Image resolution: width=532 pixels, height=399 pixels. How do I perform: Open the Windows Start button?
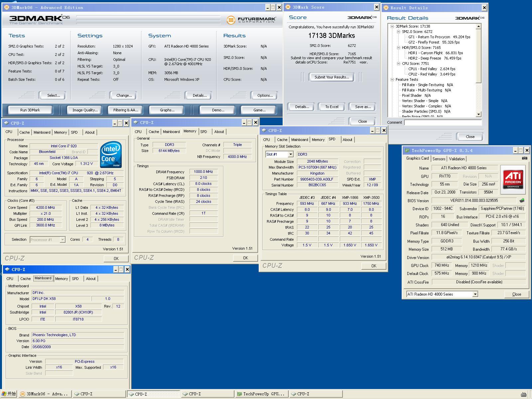pos(9,394)
